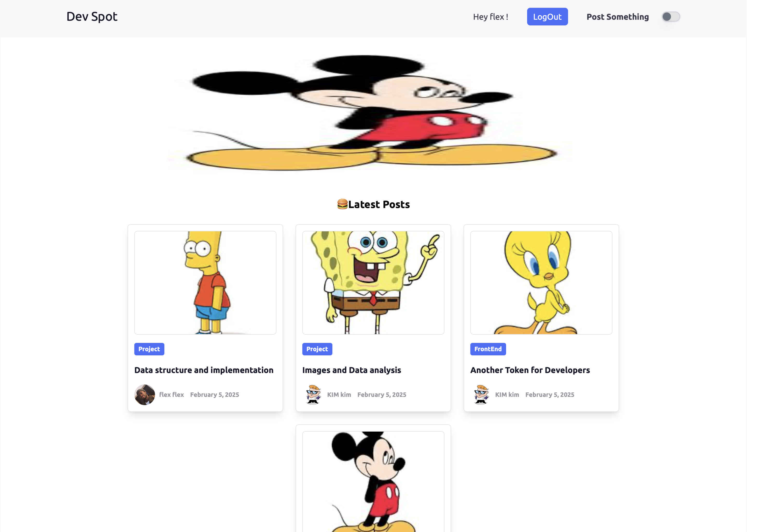Click the burger emoji beside Latest Posts
This screenshot has height=532, width=776.
pos(342,204)
